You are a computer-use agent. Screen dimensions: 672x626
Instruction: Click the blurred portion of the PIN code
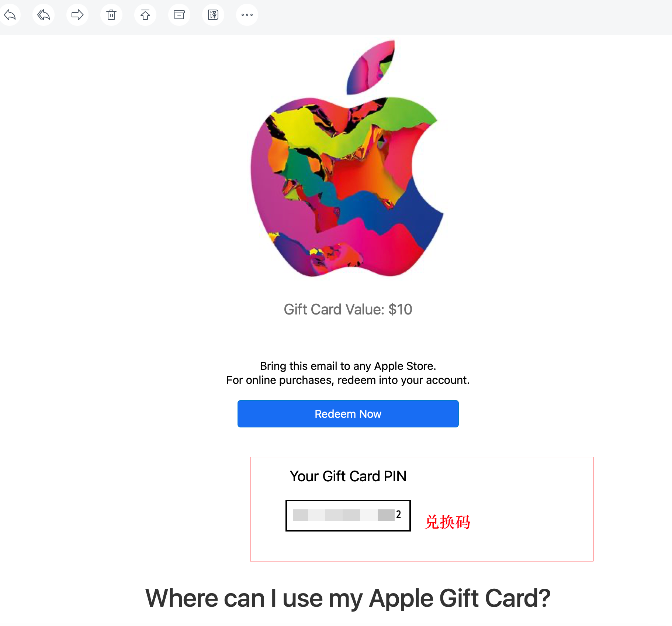344,515
